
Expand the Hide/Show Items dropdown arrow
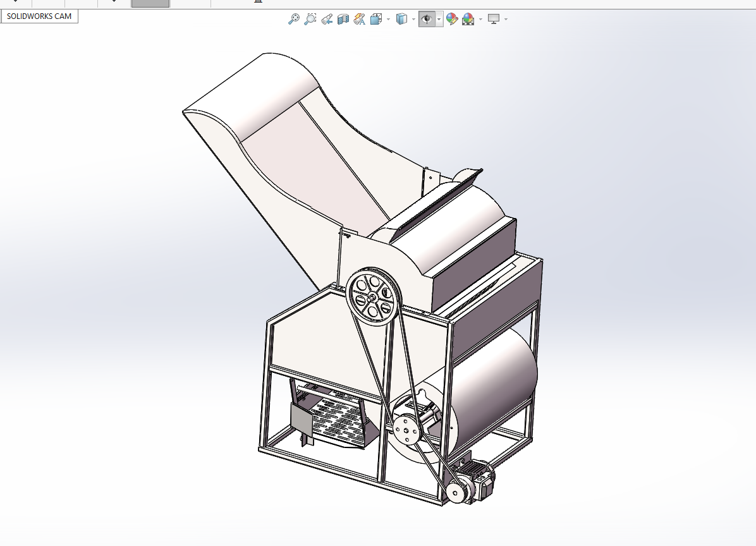pos(439,20)
